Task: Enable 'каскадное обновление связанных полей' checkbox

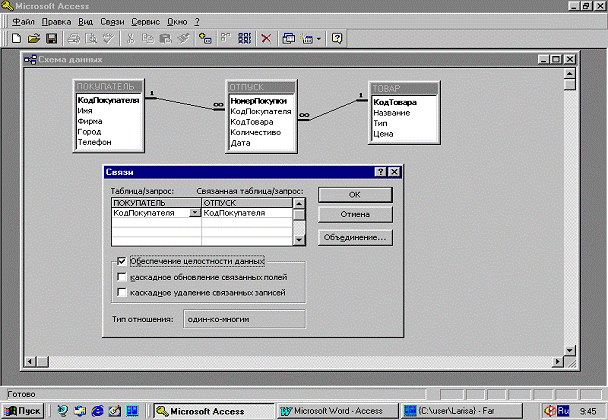Action: point(122,277)
